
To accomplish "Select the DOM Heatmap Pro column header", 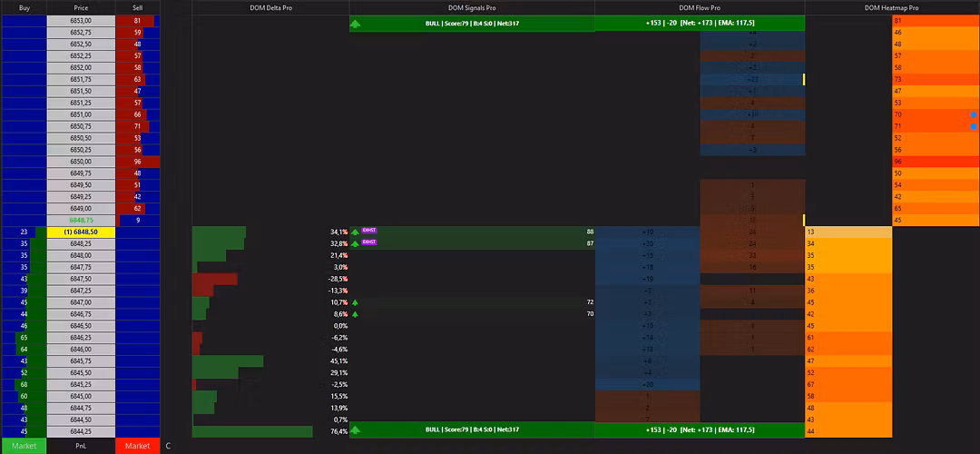I will [x=892, y=7].
